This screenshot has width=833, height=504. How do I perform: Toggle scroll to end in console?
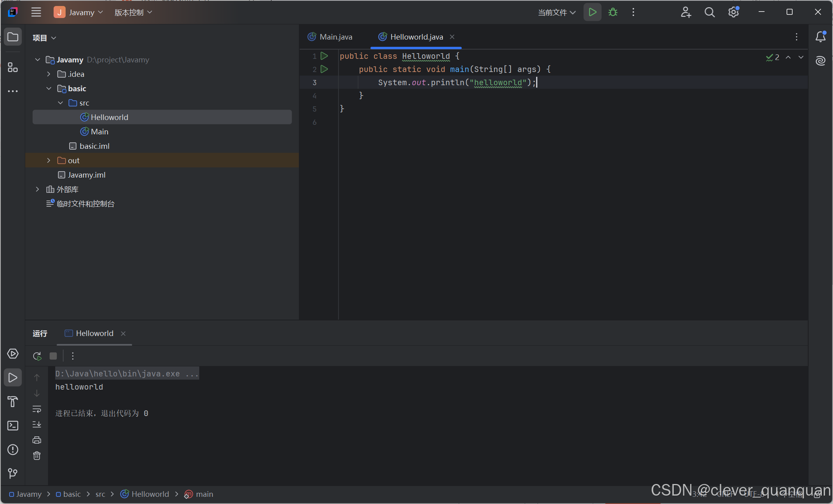coord(37,424)
